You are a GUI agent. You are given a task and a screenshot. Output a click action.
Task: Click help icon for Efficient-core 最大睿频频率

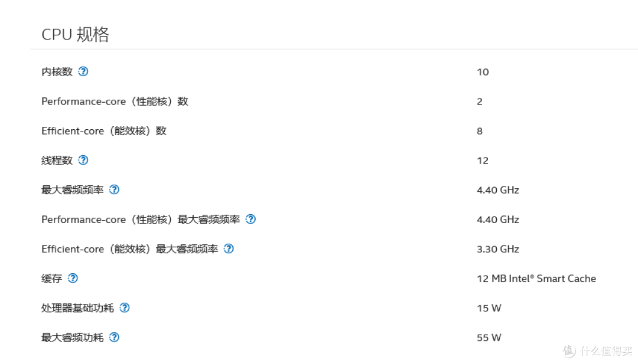[229, 248]
